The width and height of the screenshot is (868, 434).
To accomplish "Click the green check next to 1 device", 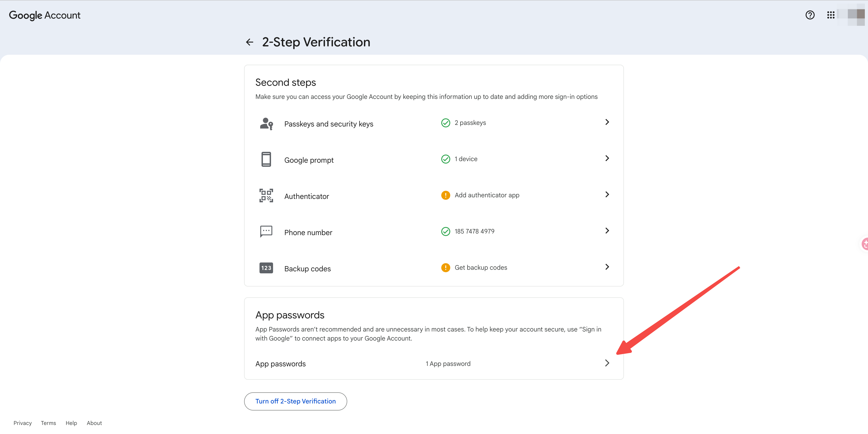I will [446, 159].
